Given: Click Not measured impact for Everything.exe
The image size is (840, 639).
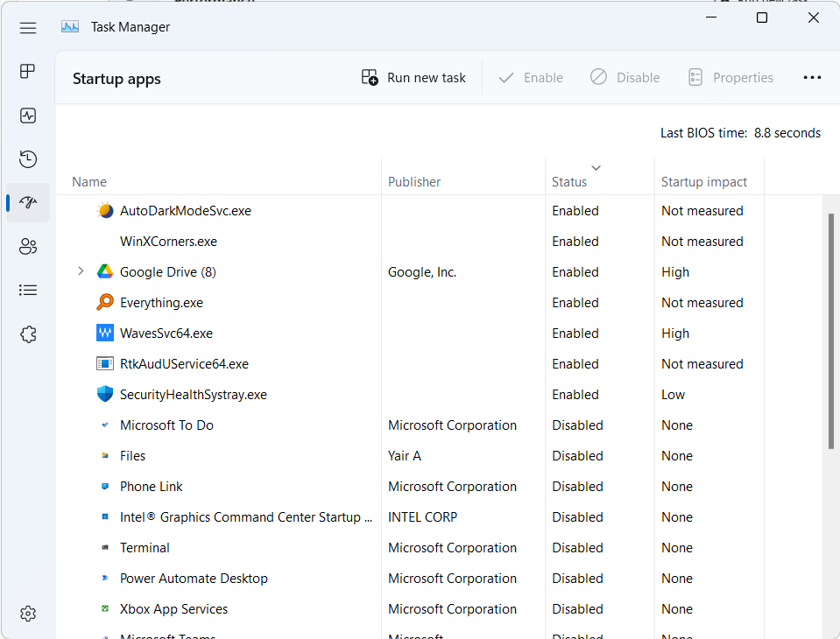Looking at the screenshot, I should click(702, 303).
